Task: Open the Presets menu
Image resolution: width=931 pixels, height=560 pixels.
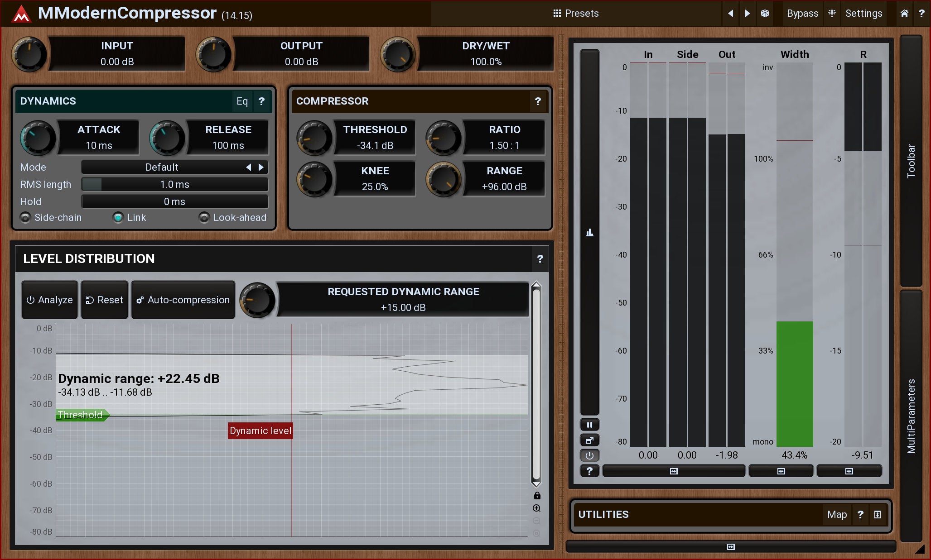Action: pos(576,13)
